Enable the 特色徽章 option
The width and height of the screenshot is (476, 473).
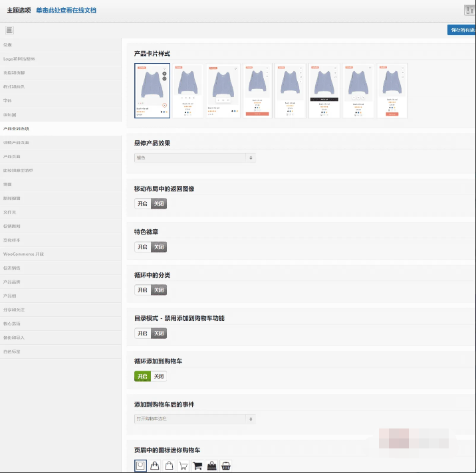[142, 247]
